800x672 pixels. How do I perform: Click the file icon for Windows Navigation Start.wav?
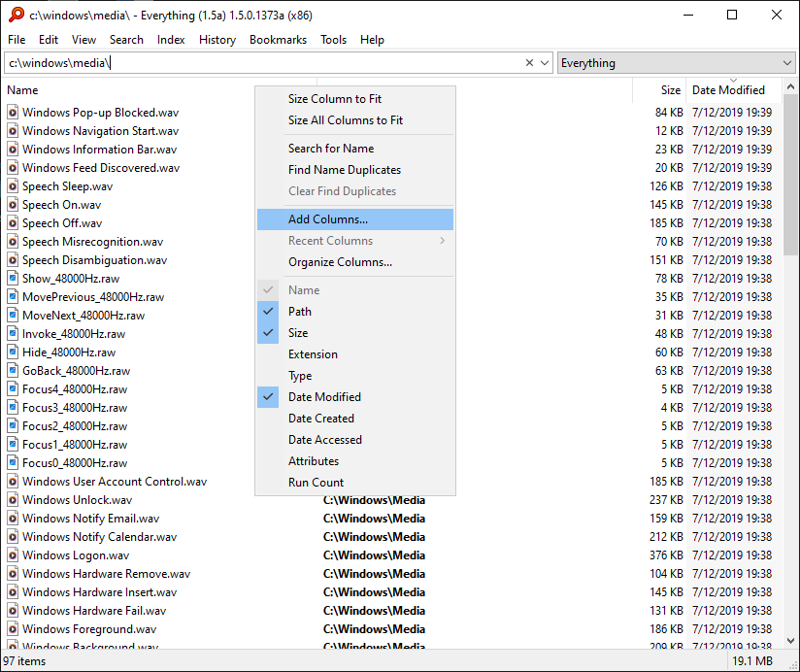pyautogui.click(x=13, y=131)
